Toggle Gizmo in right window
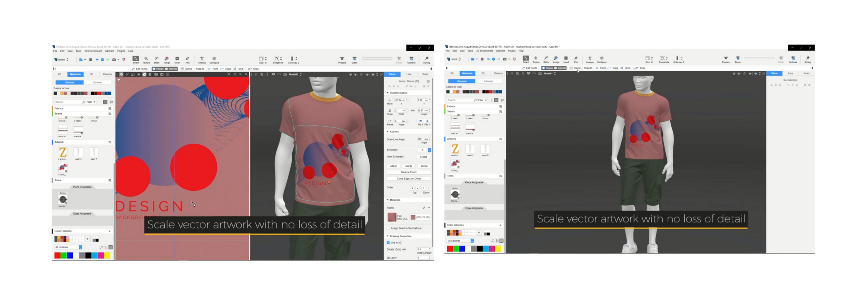This screenshot has width=868, height=305. pos(575,68)
